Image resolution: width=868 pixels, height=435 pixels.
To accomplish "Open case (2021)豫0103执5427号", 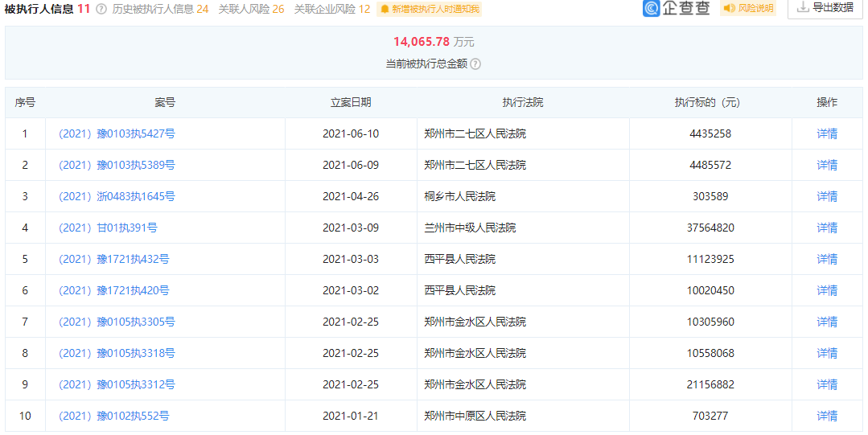I will (x=117, y=133).
